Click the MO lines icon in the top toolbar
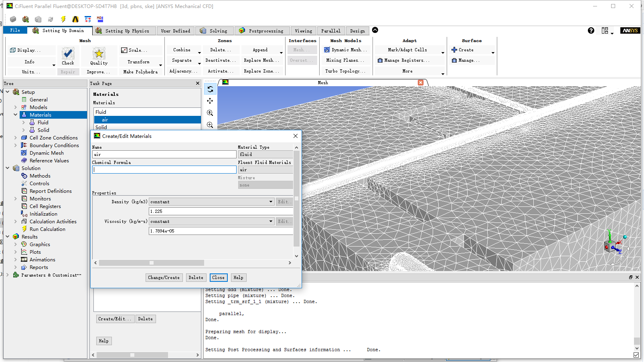Viewport: 644px width, 362px height. point(100,19)
